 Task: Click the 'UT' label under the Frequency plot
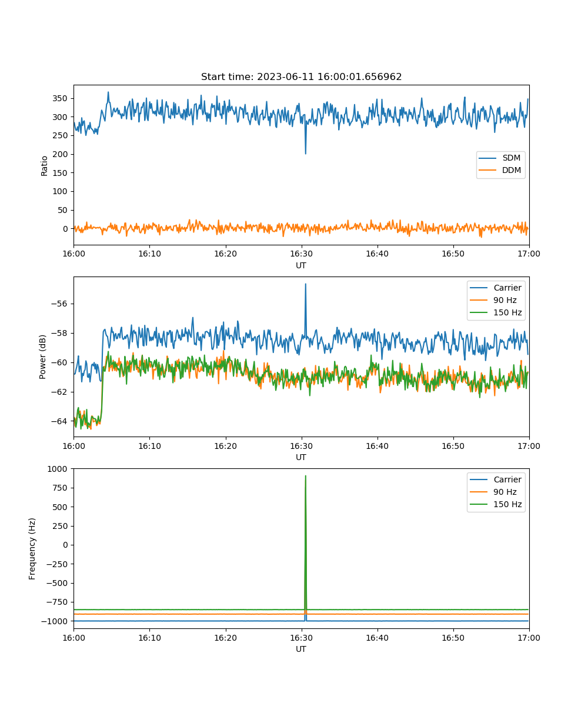click(301, 649)
